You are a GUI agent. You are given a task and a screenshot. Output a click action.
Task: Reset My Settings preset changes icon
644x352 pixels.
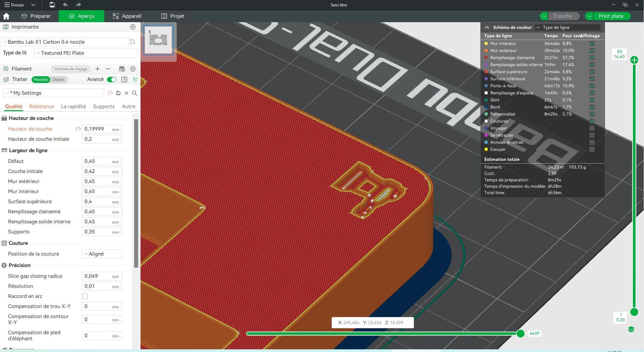click(x=110, y=93)
